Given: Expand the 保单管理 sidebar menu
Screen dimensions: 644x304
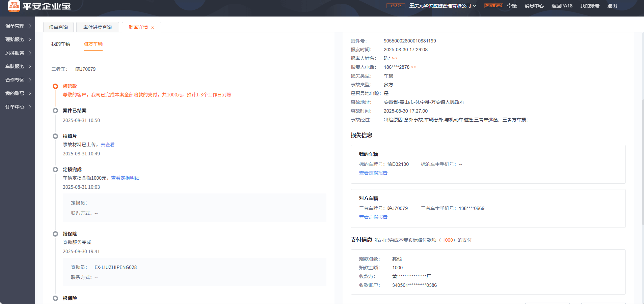Looking at the screenshot, I should pyautogui.click(x=18, y=26).
